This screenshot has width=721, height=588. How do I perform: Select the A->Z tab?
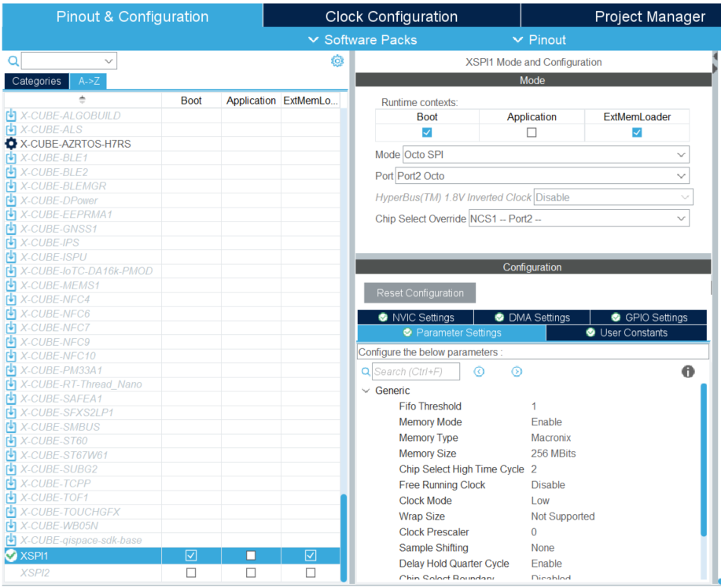point(88,81)
